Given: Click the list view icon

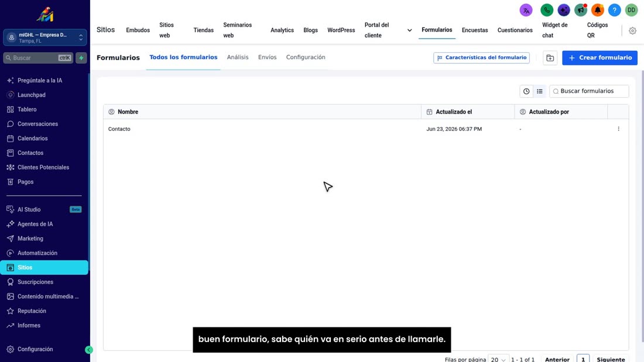Looking at the screenshot, I should click(x=540, y=91).
